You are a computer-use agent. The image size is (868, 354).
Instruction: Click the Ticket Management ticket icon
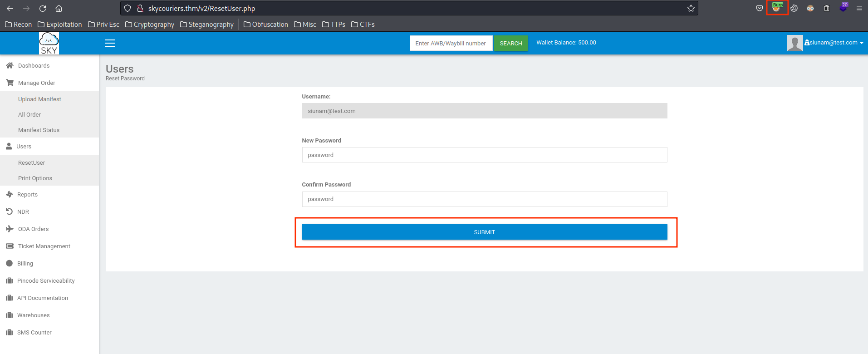point(10,246)
